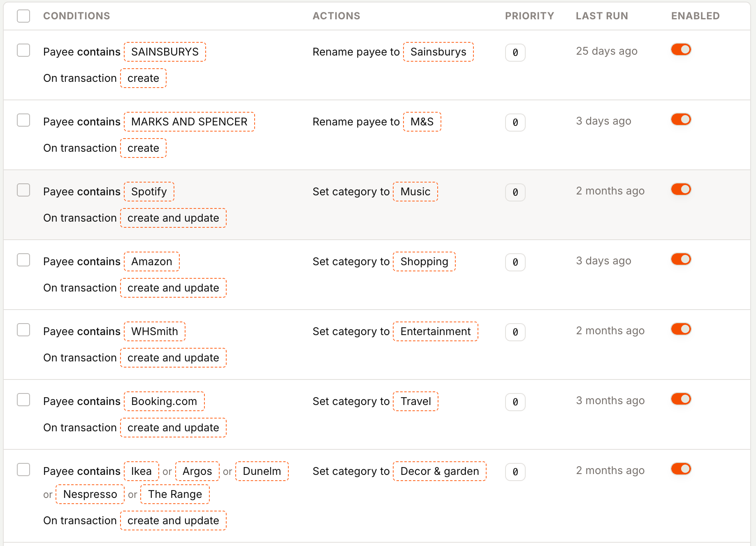Tick the select-all checkbox in header

(23, 16)
